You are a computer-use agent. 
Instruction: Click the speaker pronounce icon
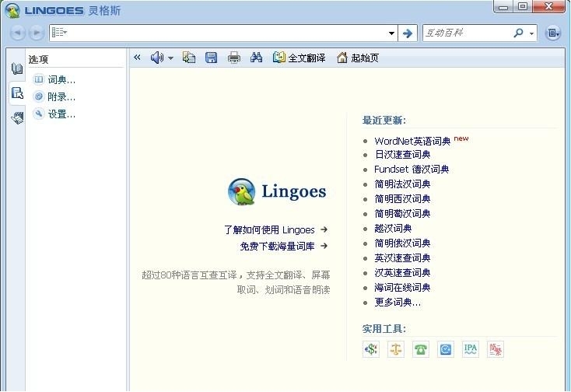[x=157, y=58]
